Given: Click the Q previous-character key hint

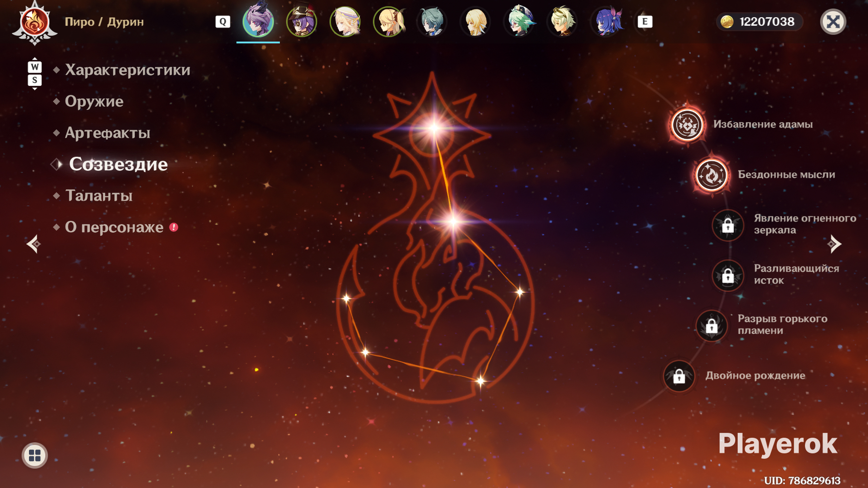Looking at the screenshot, I should pyautogui.click(x=223, y=21).
